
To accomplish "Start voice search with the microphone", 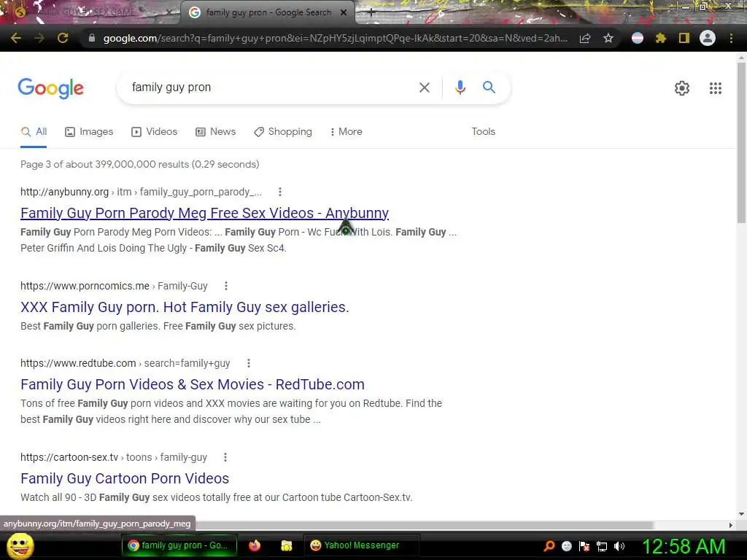I will pos(460,87).
